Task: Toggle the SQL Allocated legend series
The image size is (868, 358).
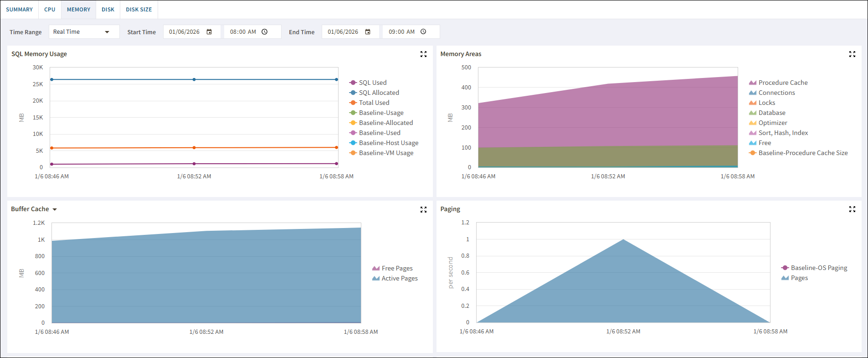Action: pos(374,93)
